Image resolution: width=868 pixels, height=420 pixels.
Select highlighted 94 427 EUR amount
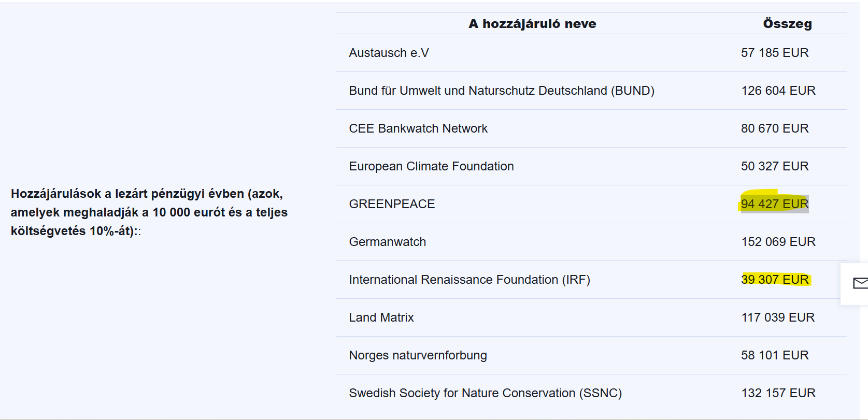pos(775,204)
